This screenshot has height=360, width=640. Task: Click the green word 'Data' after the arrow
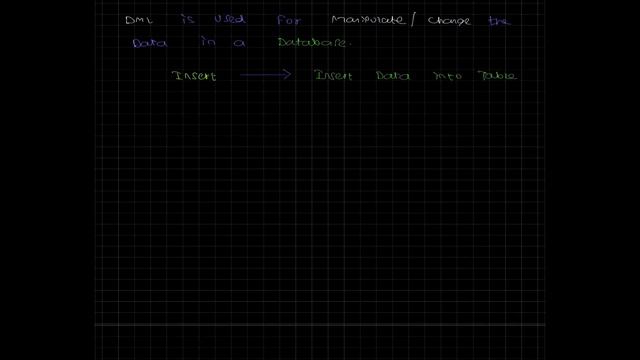393,76
